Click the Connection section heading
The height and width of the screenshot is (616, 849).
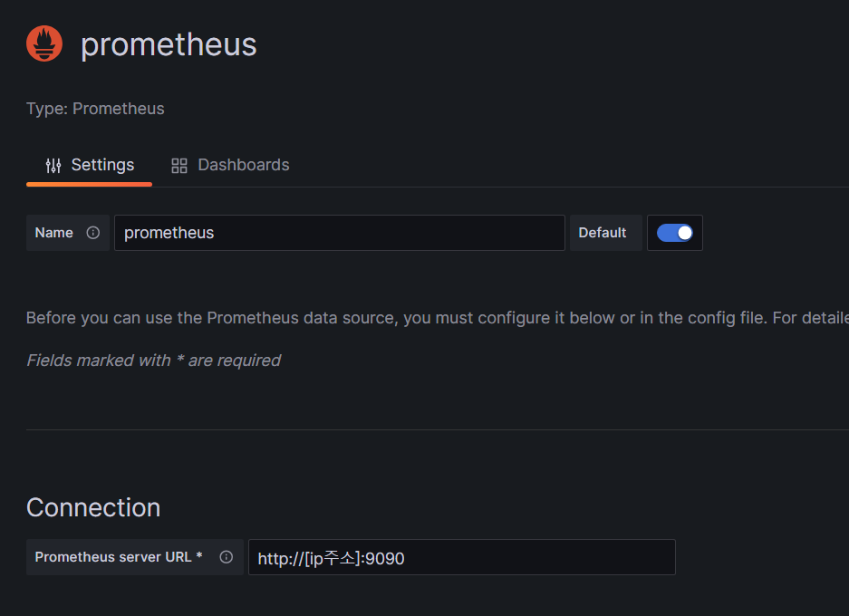[93, 507]
